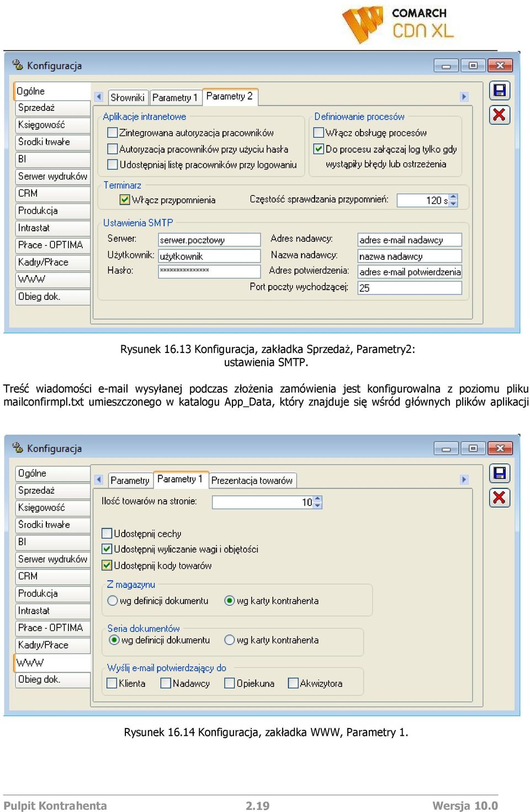Click Ilość towarów na stronie field
The image size is (530, 812).
point(267,502)
